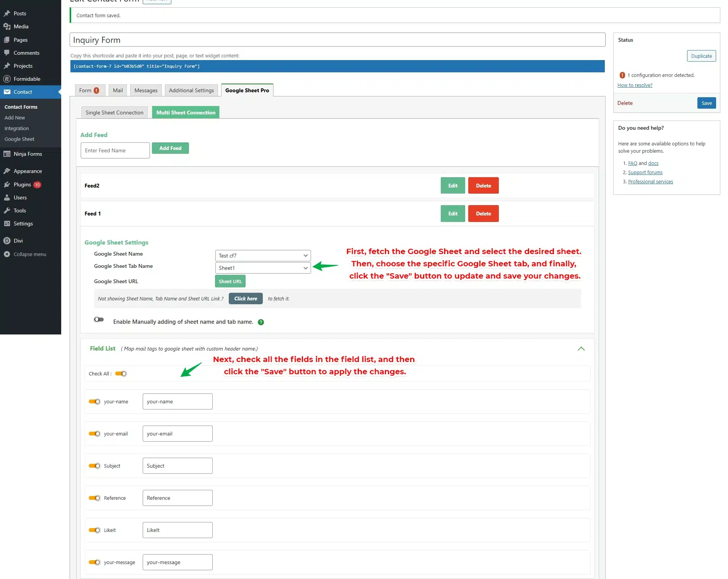Switch to the Mail tab
Image resolution: width=728 pixels, height=579 pixels.
pos(118,90)
